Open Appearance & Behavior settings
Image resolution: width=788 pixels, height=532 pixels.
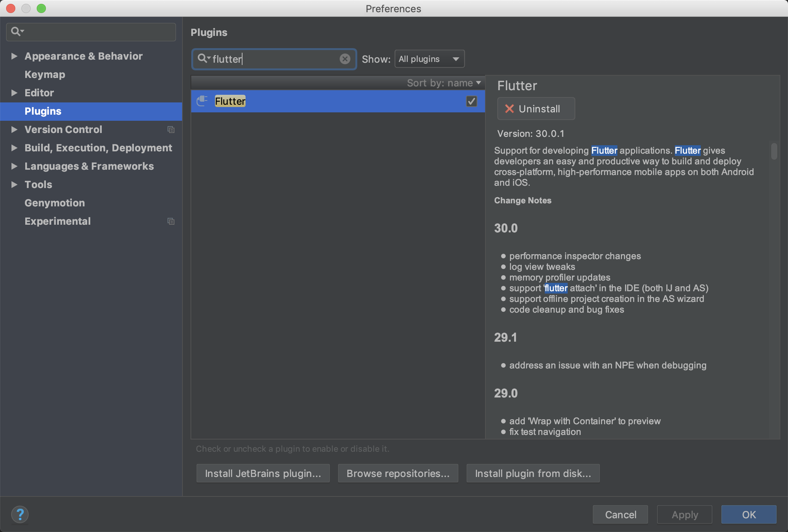[83, 56]
